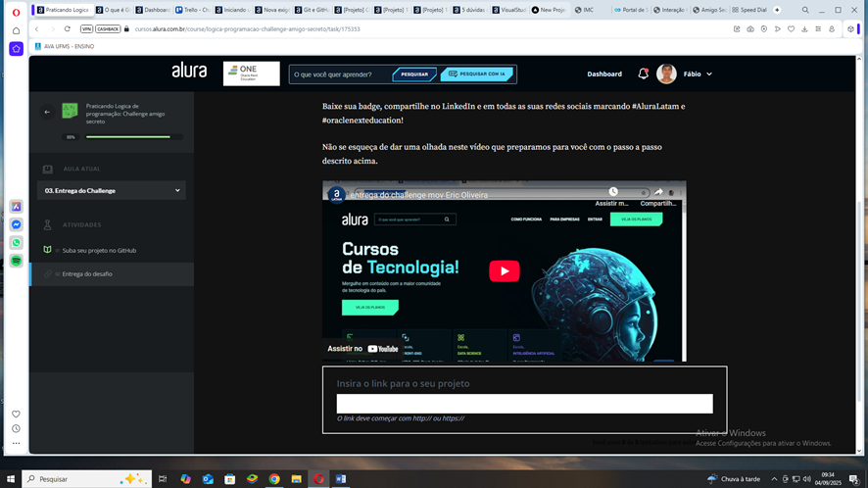The image size is (868, 488).
Task: Switch to Speed Dial tab
Action: 749,10
